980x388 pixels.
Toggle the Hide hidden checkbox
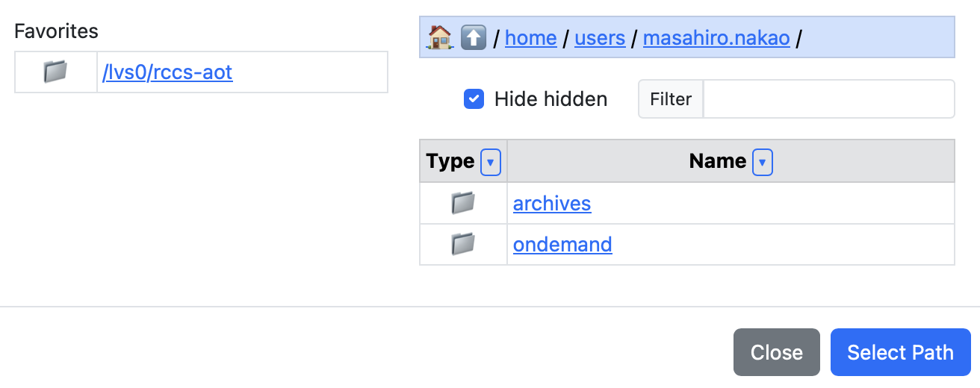tap(474, 99)
